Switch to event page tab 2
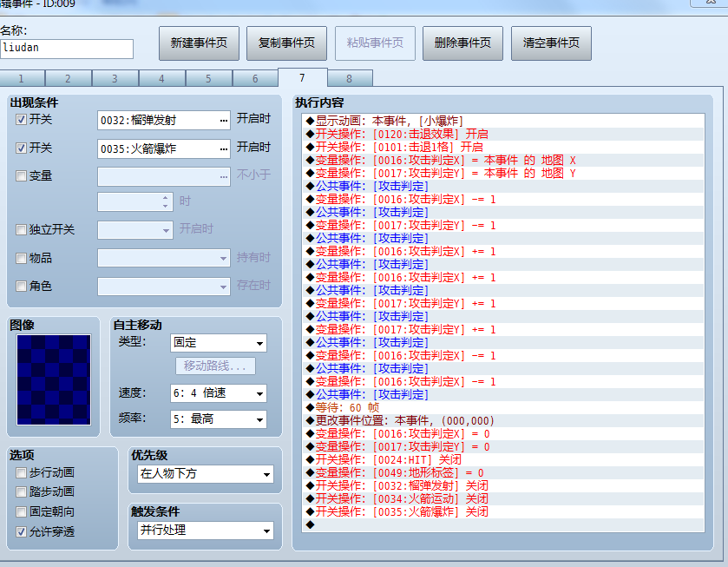Screen dimensions: 728x567 [69, 78]
